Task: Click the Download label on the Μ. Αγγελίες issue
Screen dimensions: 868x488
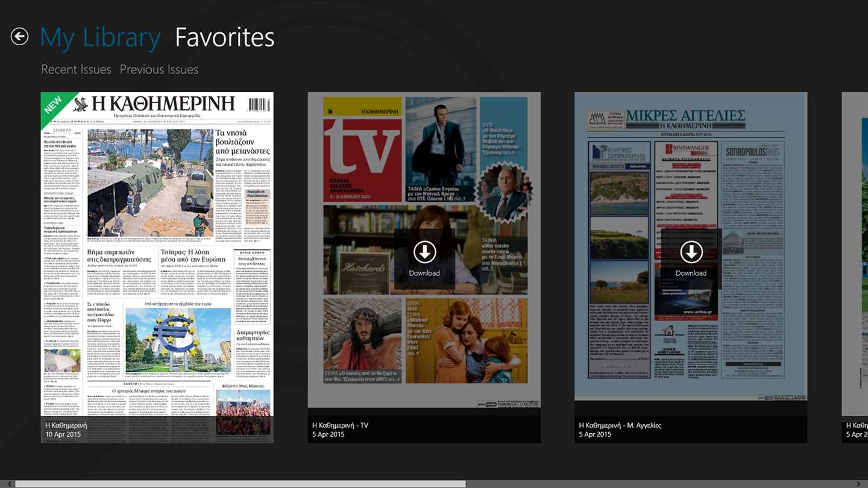Action: click(691, 273)
